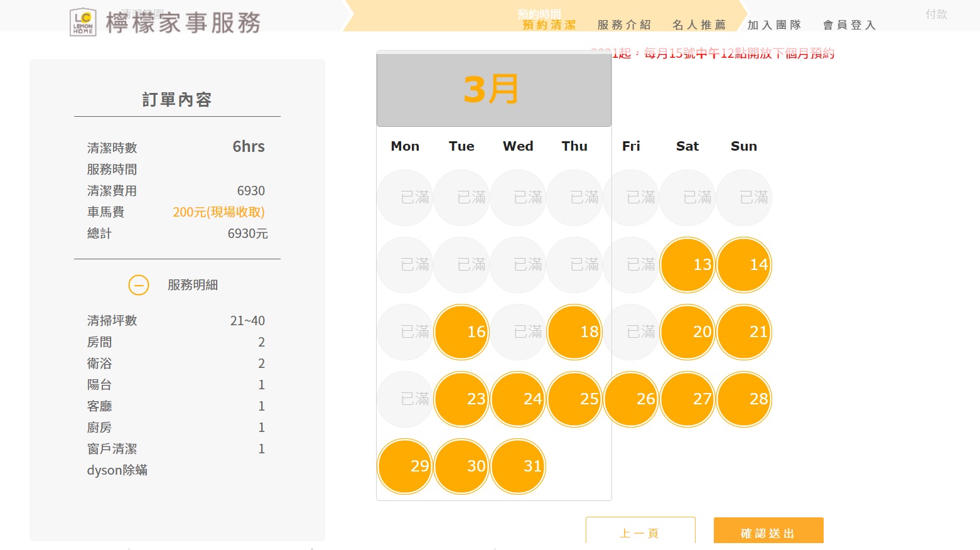Pick March 29 in the calendar
The height and width of the screenshot is (550, 980).
(405, 466)
